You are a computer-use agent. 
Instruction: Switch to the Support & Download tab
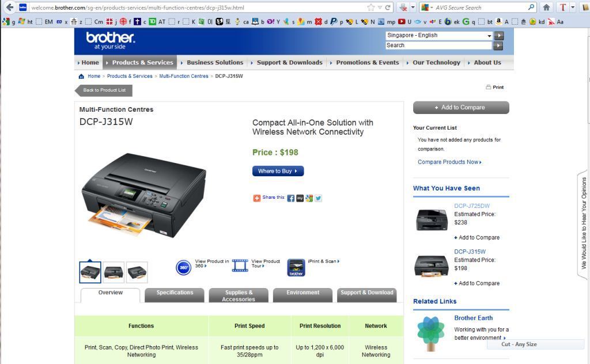(x=367, y=295)
